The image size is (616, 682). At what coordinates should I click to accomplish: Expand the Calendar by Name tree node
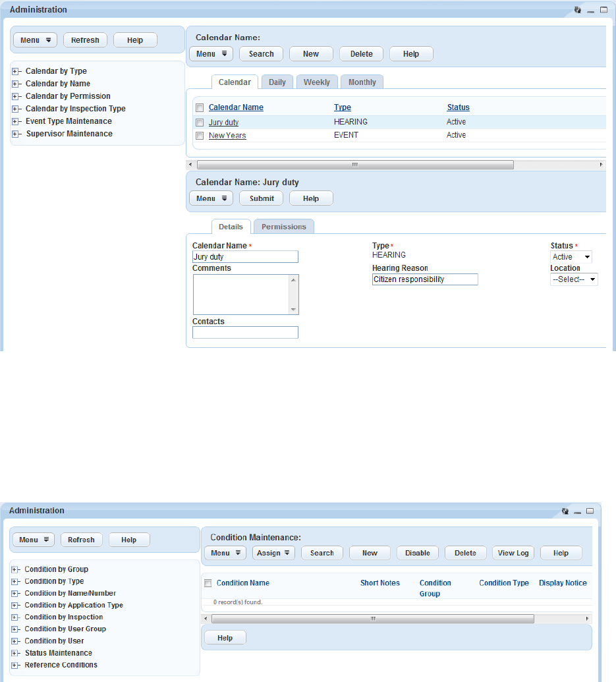pos(15,84)
